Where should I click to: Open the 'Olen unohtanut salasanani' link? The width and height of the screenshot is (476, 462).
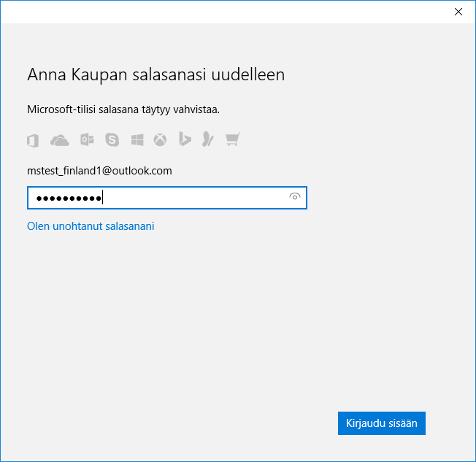point(91,226)
